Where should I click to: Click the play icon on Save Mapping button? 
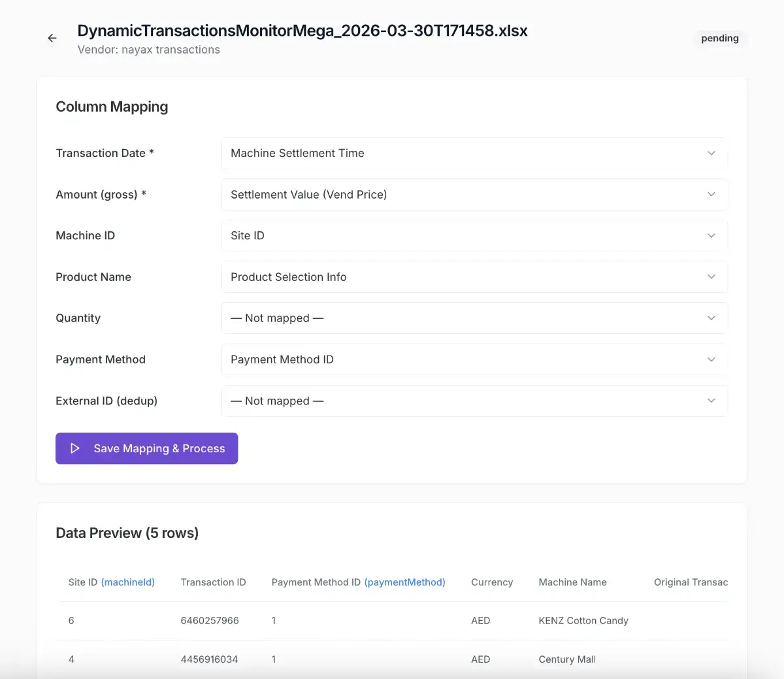[74, 448]
